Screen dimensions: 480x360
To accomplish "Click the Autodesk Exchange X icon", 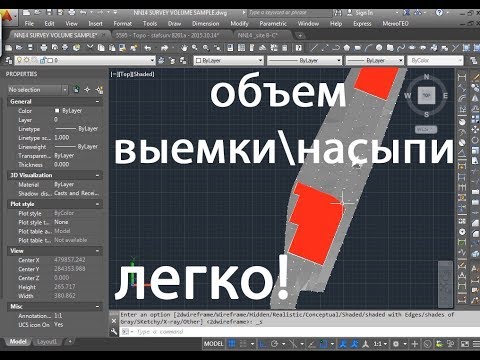I will tap(407, 13).
